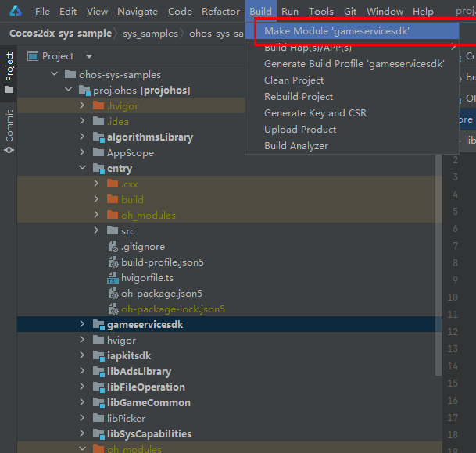The height and width of the screenshot is (453, 476).
Task: Click the gameservicesdk module folder icon
Action: (98, 325)
